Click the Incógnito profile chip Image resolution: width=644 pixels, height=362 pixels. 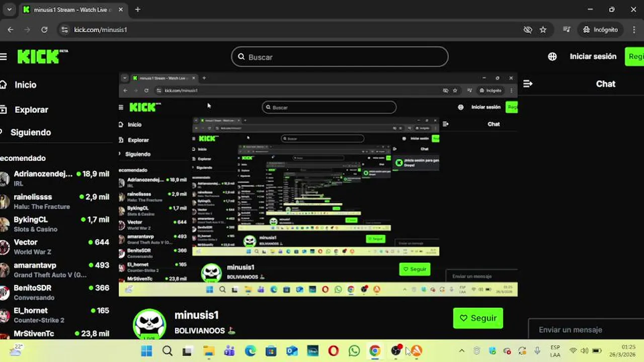pyautogui.click(x=600, y=30)
